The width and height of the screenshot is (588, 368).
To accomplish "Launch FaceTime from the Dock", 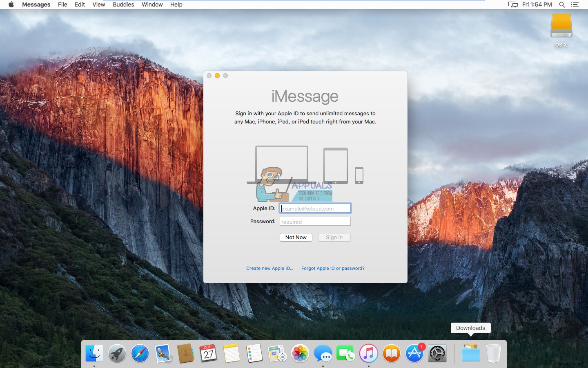I will tap(346, 354).
